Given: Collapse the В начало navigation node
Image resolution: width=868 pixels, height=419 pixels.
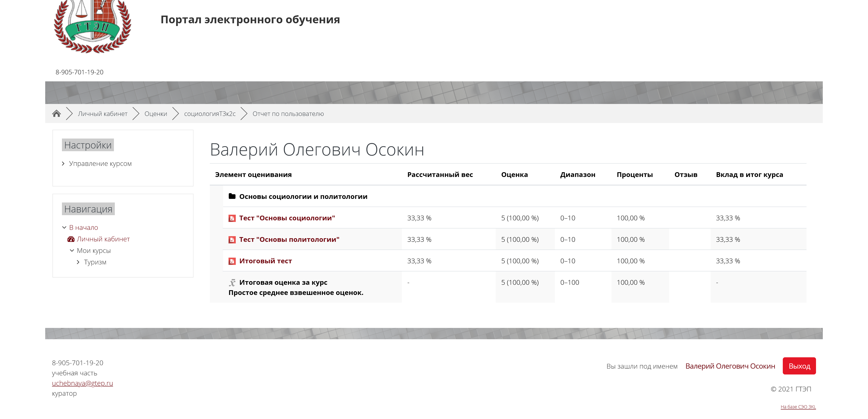Looking at the screenshot, I should pyautogui.click(x=64, y=228).
